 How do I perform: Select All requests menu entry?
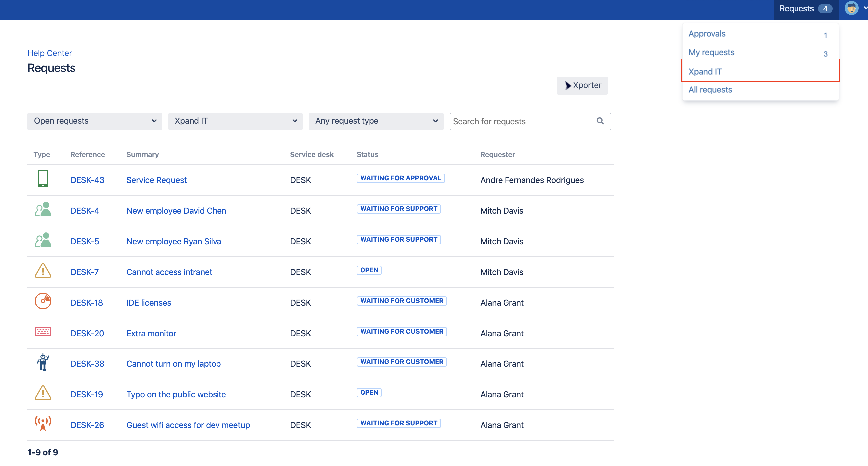coord(710,90)
